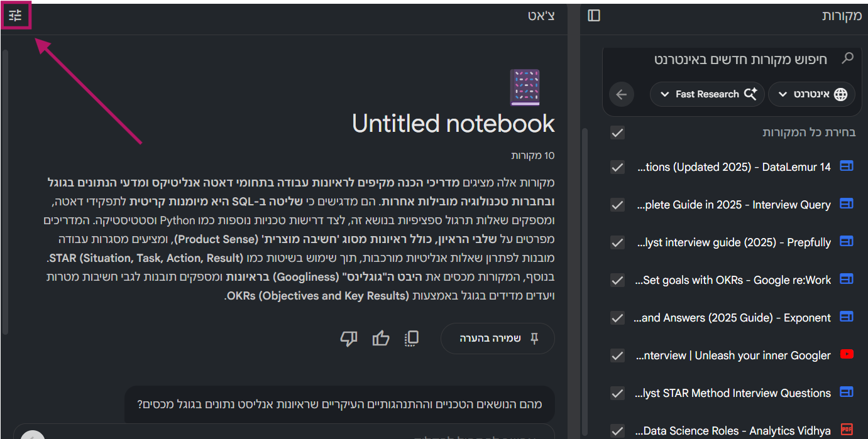Uncheck the Interview Query source checkbox

point(618,205)
